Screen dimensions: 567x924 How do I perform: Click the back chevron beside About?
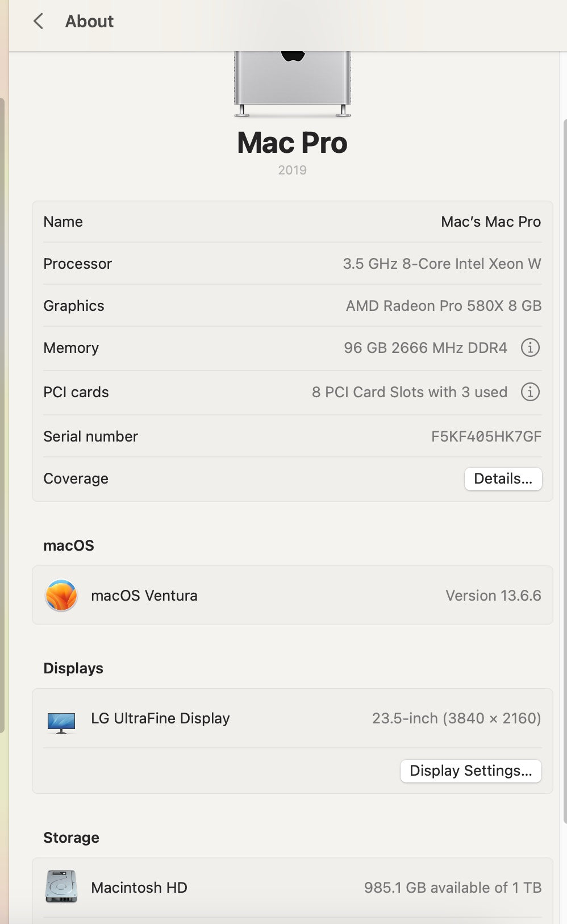pyautogui.click(x=38, y=22)
